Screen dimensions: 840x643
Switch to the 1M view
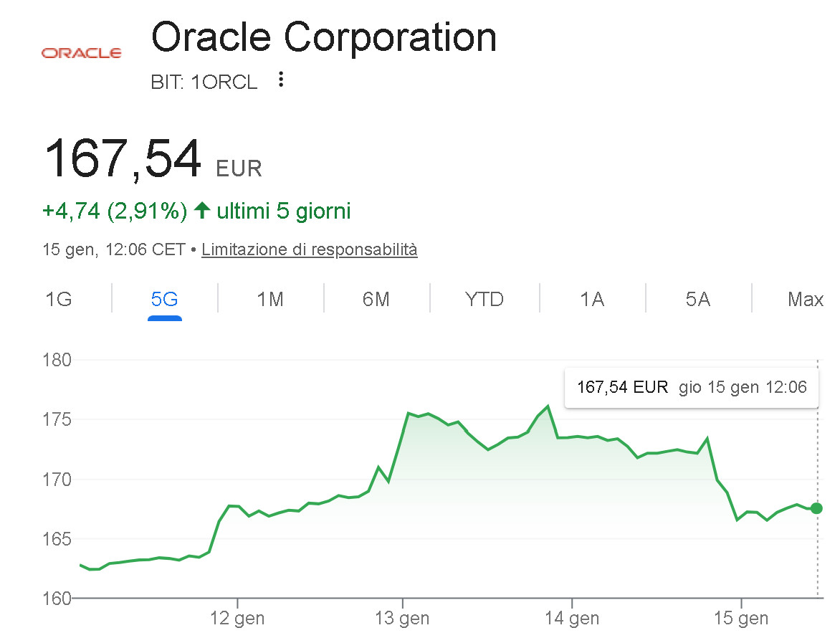click(270, 299)
